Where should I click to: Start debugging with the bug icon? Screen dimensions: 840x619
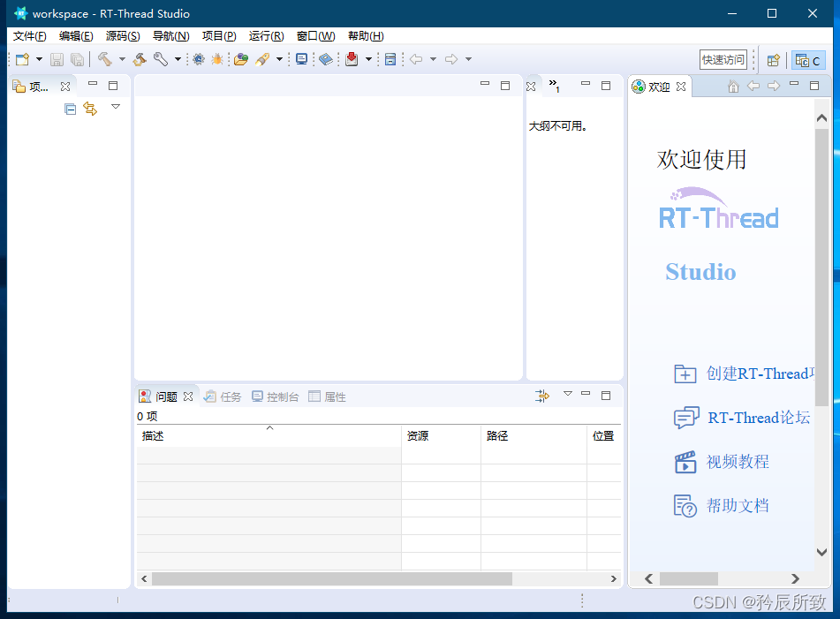[x=218, y=59]
